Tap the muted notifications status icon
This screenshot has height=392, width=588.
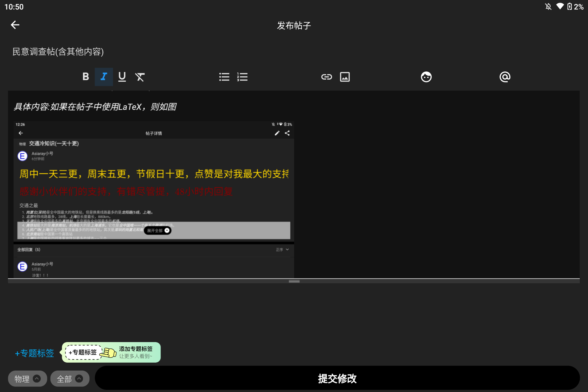click(x=548, y=6)
